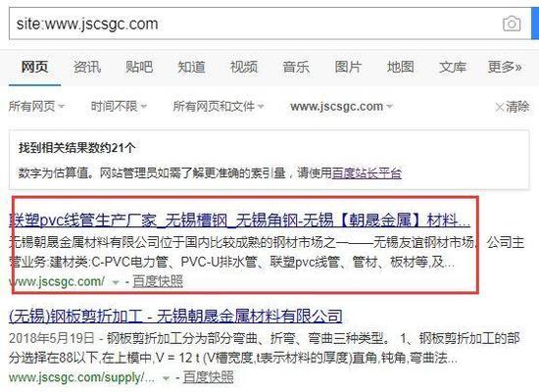This screenshot has width=539, height=392.
Task: Switch to the 资讯 tab
Action: [87, 67]
